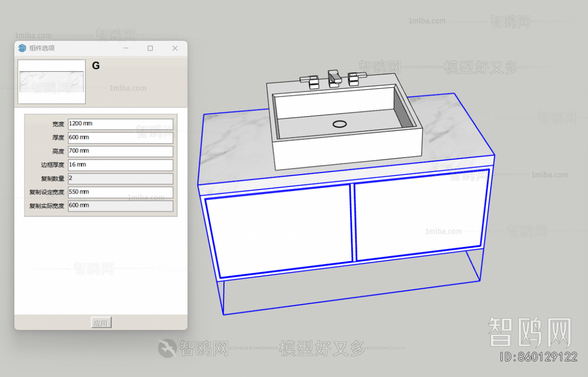
Task: Click the marble component preview thumbnail
Action: 52,82
